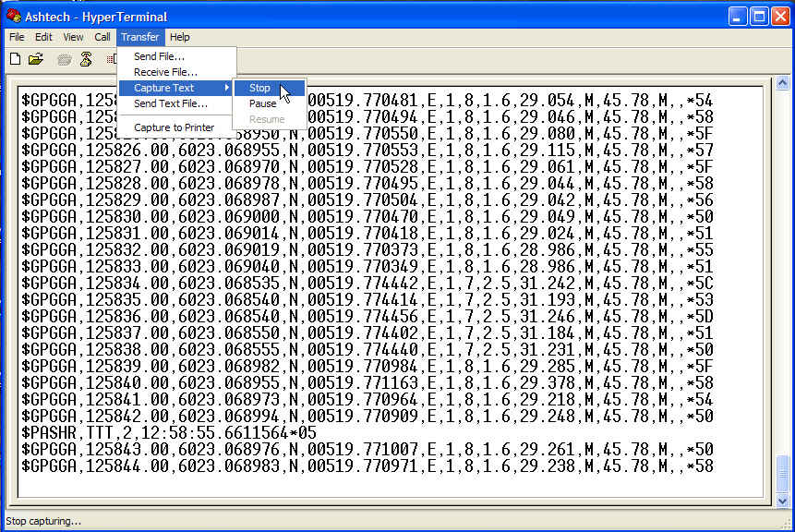Viewport: 795px width, 532px height.
Task: Click the terminal scrollbar down arrow
Action: (x=782, y=499)
